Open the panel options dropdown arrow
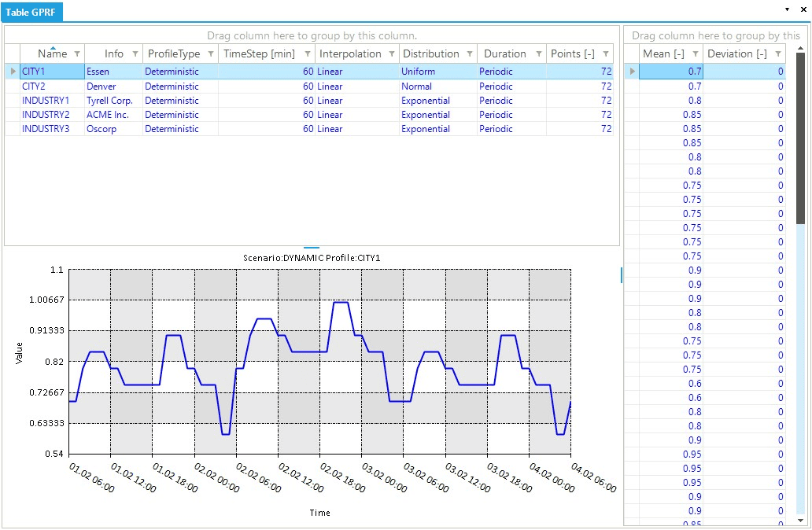The height and width of the screenshot is (530, 812). pyautogui.click(x=787, y=9)
